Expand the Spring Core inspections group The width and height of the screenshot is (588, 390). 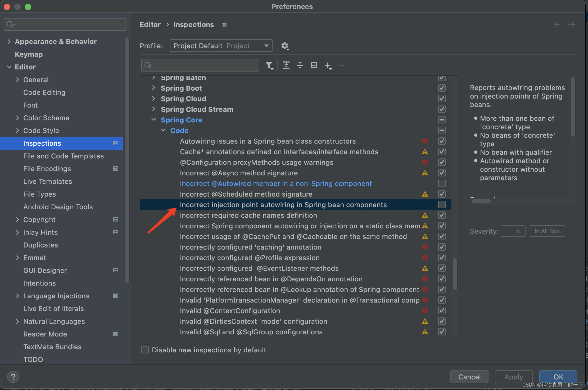point(154,120)
